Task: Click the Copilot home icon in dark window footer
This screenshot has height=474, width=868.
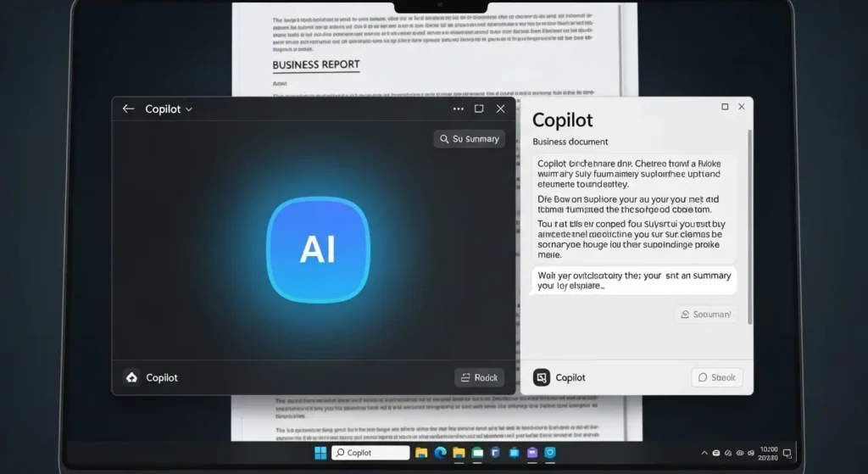Action: click(x=131, y=377)
